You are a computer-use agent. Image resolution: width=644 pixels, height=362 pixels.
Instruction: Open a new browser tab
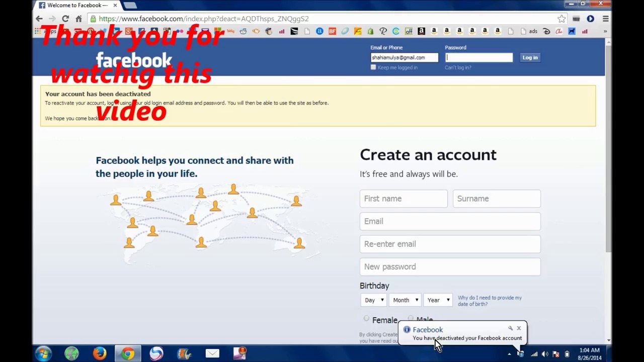coord(130,5)
